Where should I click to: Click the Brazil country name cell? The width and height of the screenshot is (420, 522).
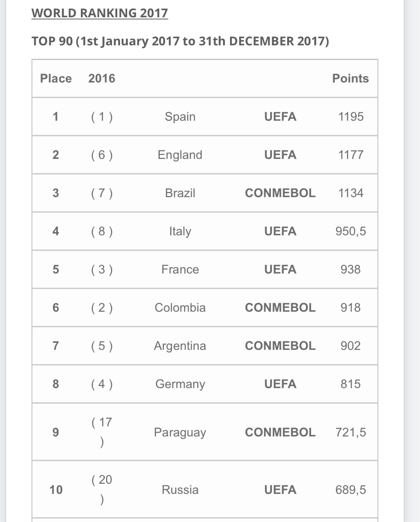tap(180, 193)
